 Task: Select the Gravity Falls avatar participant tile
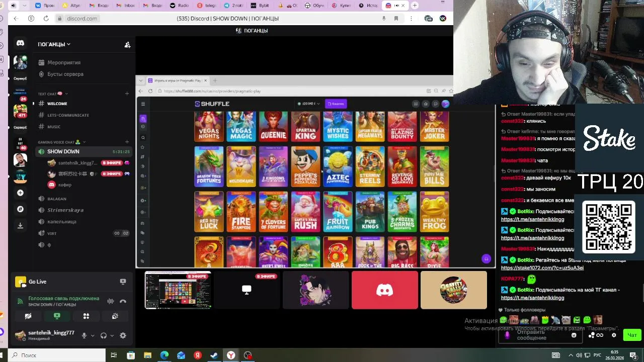[x=454, y=290]
